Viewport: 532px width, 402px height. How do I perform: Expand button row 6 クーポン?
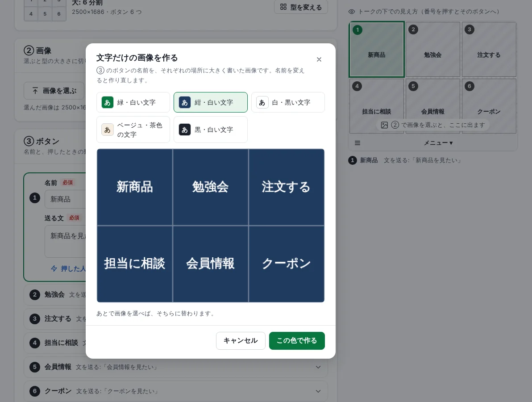176,391
